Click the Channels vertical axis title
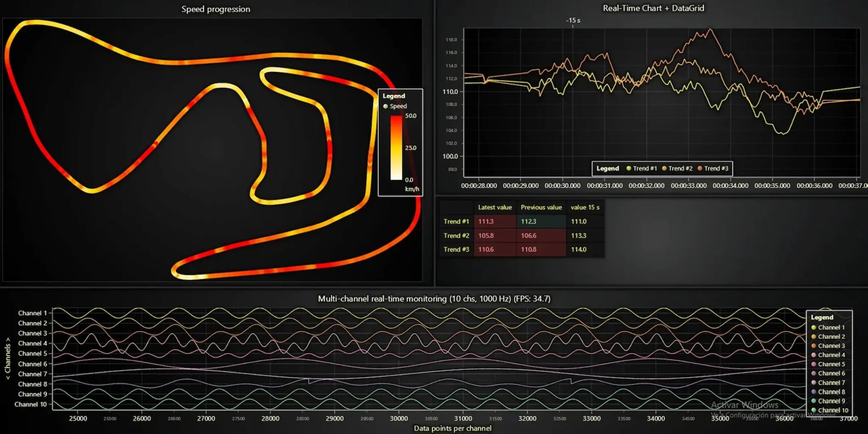The height and width of the screenshot is (434, 868). coord(8,358)
